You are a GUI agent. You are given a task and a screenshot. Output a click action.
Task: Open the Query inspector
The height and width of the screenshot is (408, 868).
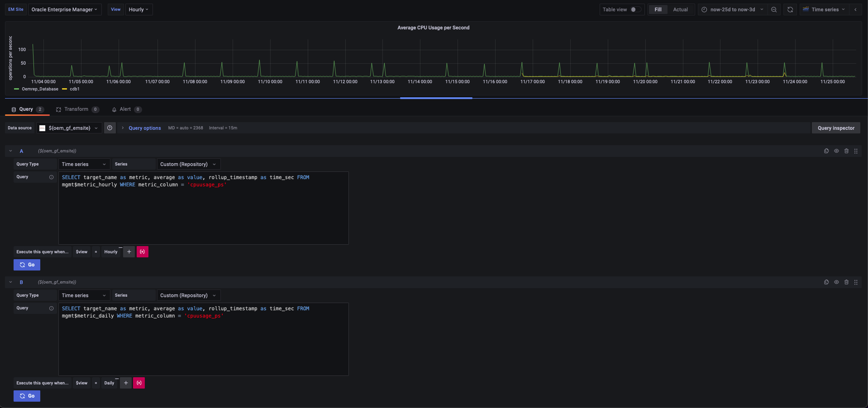pyautogui.click(x=835, y=128)
